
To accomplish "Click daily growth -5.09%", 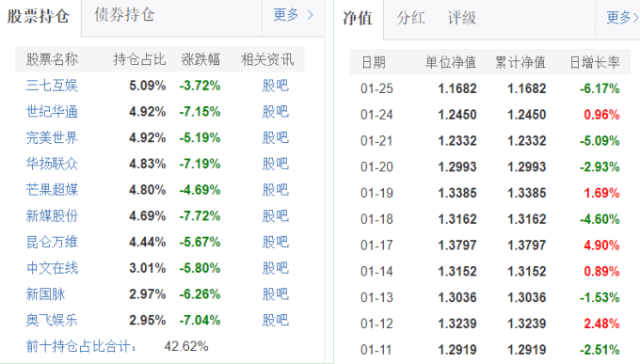I will coord(600,141).
